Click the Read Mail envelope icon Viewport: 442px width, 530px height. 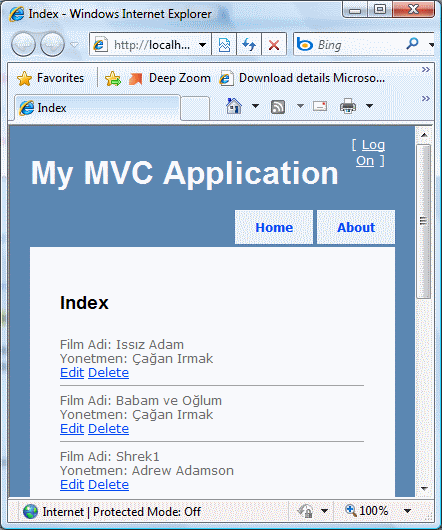pyautogui.click(x=320, y=106)
